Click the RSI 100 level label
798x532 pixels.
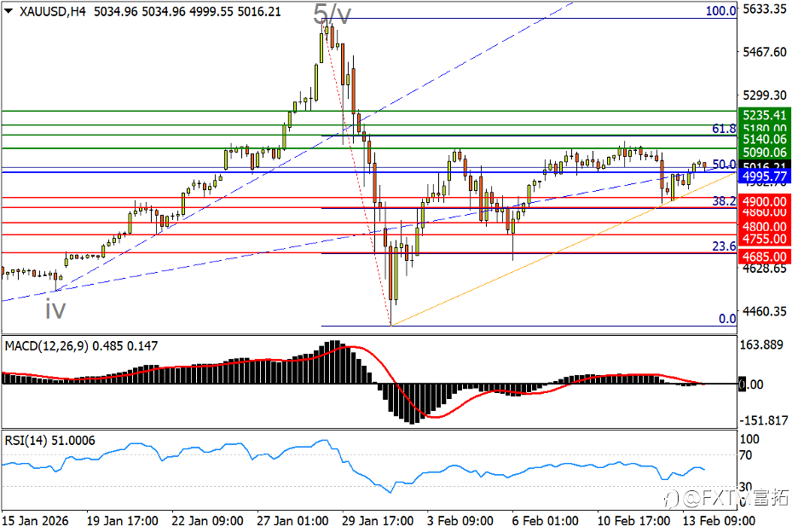[749, 439]
